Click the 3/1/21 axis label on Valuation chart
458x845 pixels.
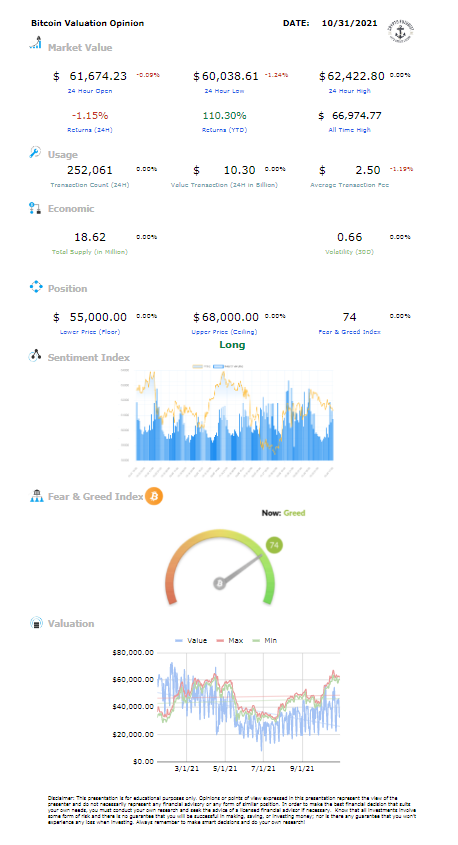[186, 768]
